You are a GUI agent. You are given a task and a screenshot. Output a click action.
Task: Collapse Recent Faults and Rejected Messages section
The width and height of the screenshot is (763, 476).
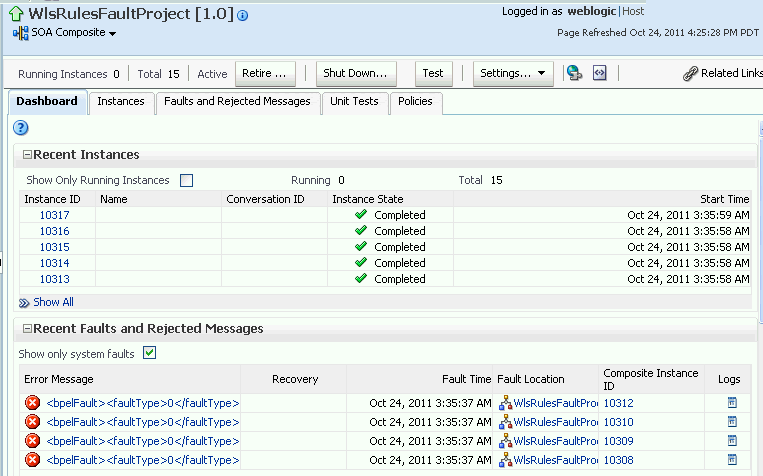click(28, 329)
